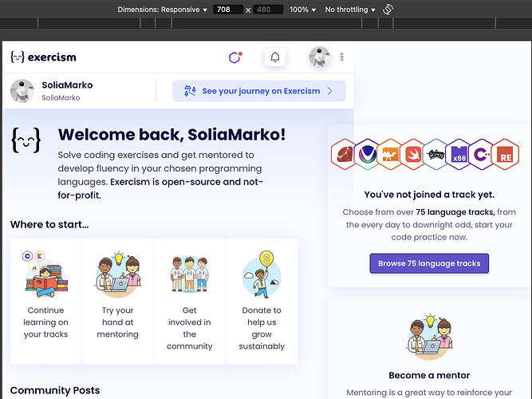Open the three-dot user menu

[341, 57]
